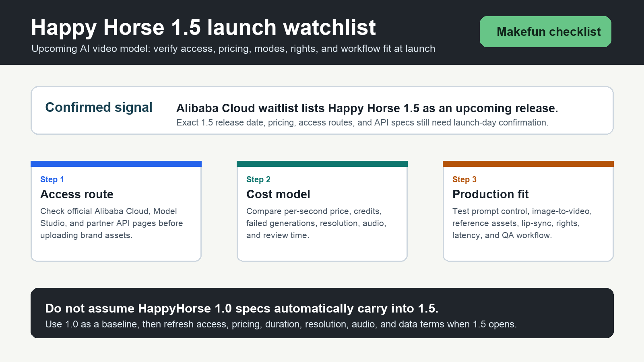Click the 'Step 1' label
Viewport: 644px width, 362px height.
[x=52, y=179]
